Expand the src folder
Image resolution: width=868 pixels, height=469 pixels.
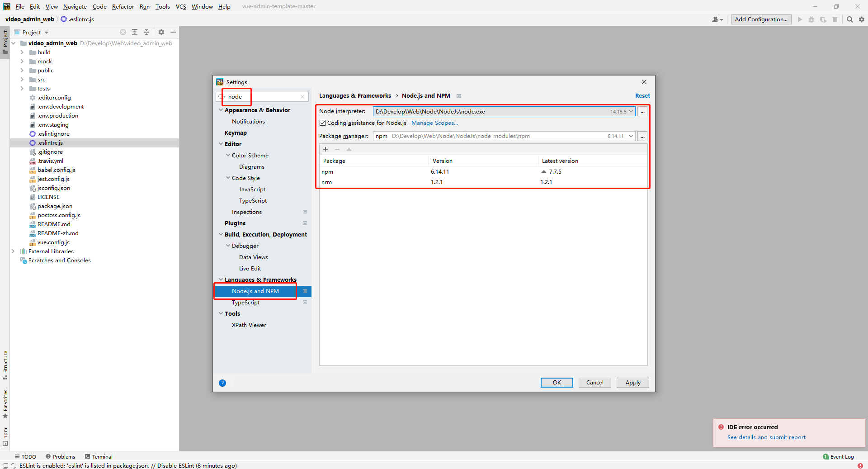click(x=22, y=80)
